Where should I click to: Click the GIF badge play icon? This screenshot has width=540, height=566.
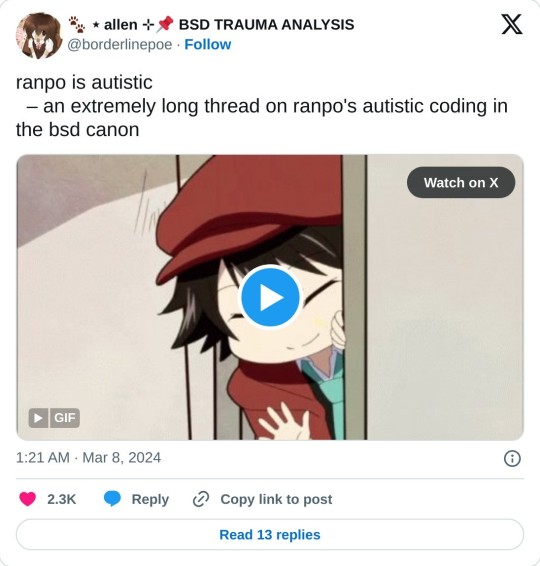coord(38,418)
